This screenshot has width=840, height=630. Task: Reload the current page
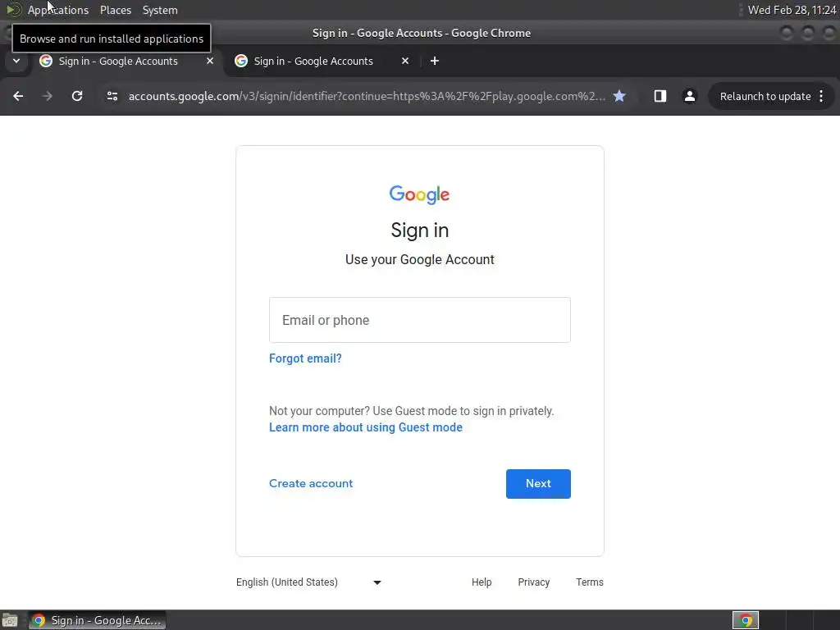pos(77,96)
